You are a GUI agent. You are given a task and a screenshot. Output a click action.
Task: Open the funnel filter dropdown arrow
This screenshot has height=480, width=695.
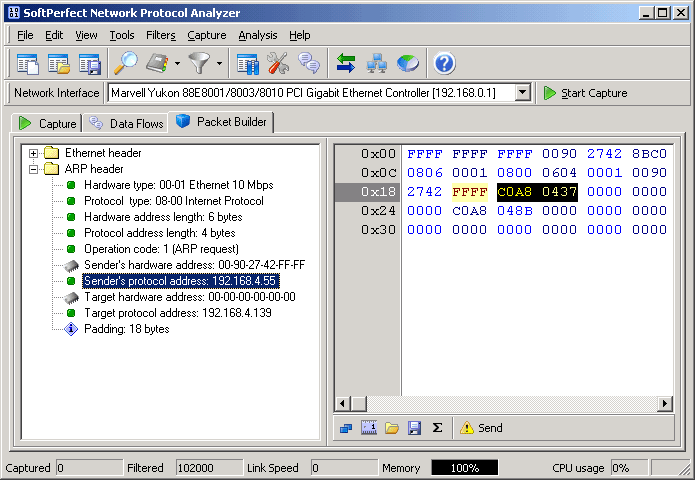point(219,63)
